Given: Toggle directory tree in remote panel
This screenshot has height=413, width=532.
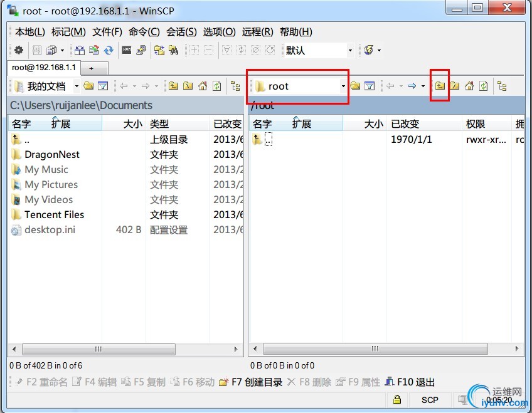Looking at the screenshot, I should 502,86.
